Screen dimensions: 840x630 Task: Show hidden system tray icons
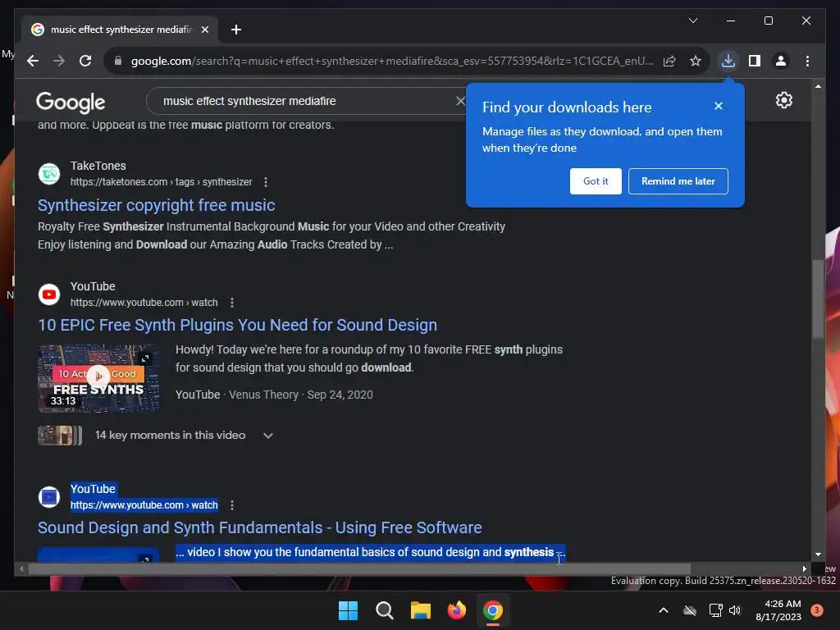point(663,610)
